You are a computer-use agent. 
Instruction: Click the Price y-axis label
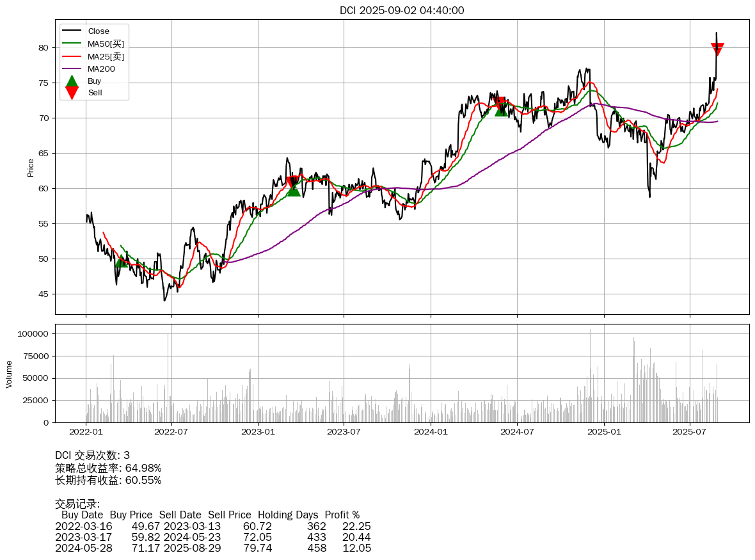tap(30, 168)
